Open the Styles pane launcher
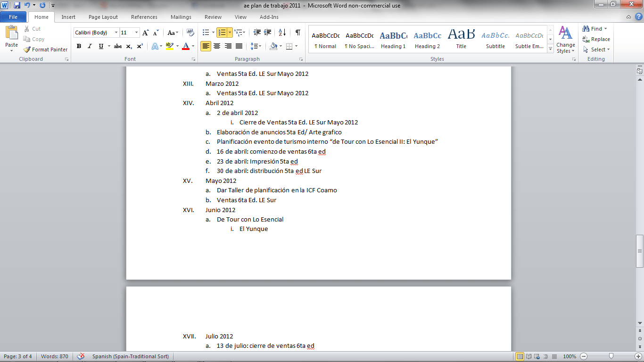 574,59
